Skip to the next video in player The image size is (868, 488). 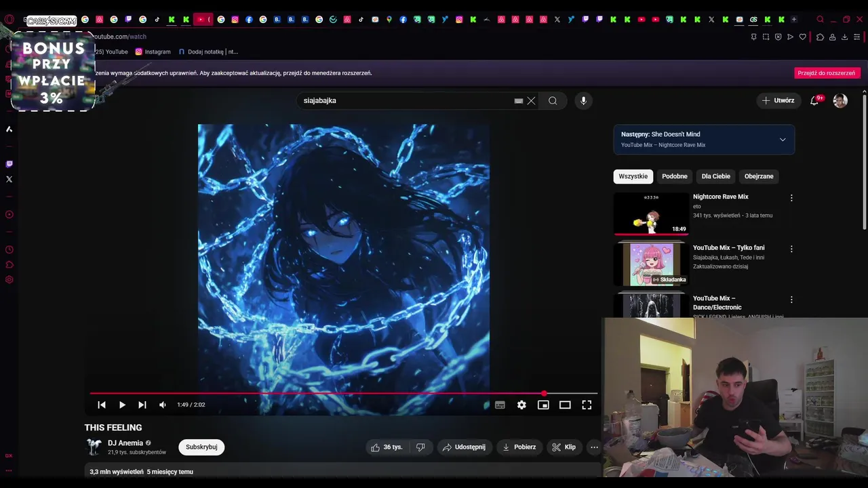[x=142, y=405]
